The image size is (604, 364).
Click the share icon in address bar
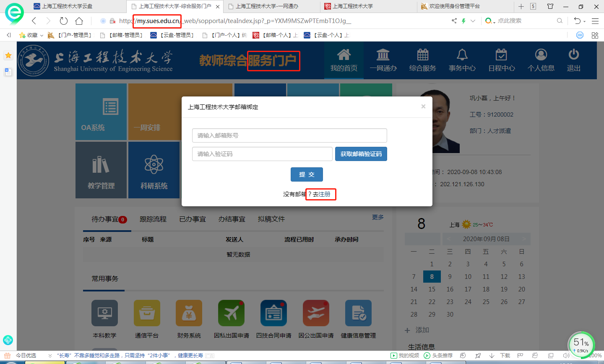click(454, 21)
